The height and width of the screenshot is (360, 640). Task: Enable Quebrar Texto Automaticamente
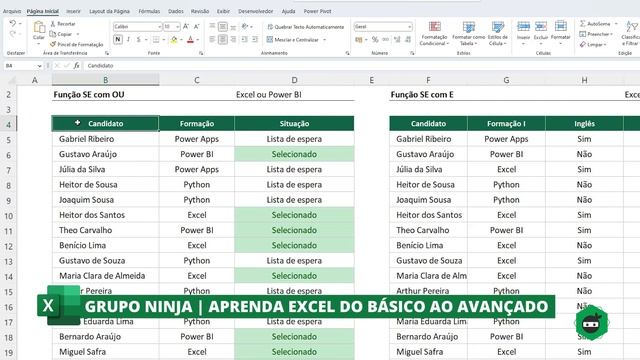[x=306, y=27]
